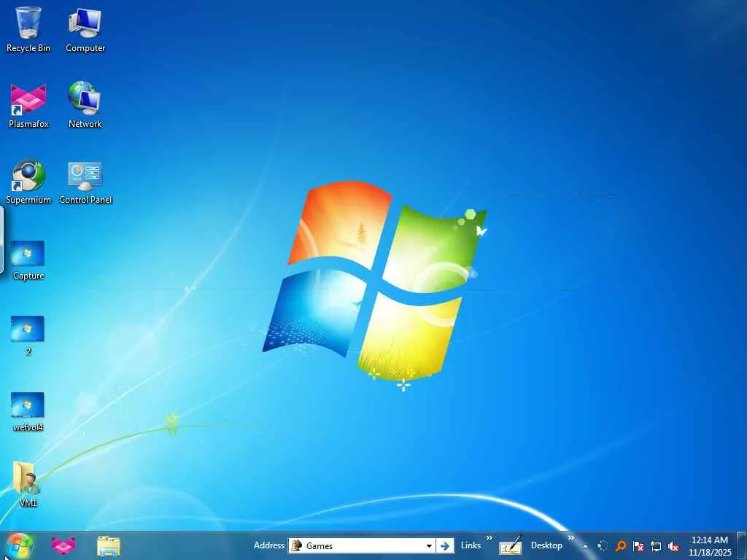Select the Network desktop icon
Image resolution: width=747 pixels, height=560 pixels.
tap(85, 105)
